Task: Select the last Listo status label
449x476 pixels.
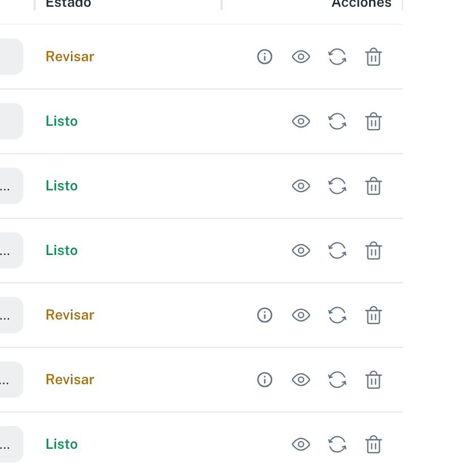Action: click(x=62, y=444)
